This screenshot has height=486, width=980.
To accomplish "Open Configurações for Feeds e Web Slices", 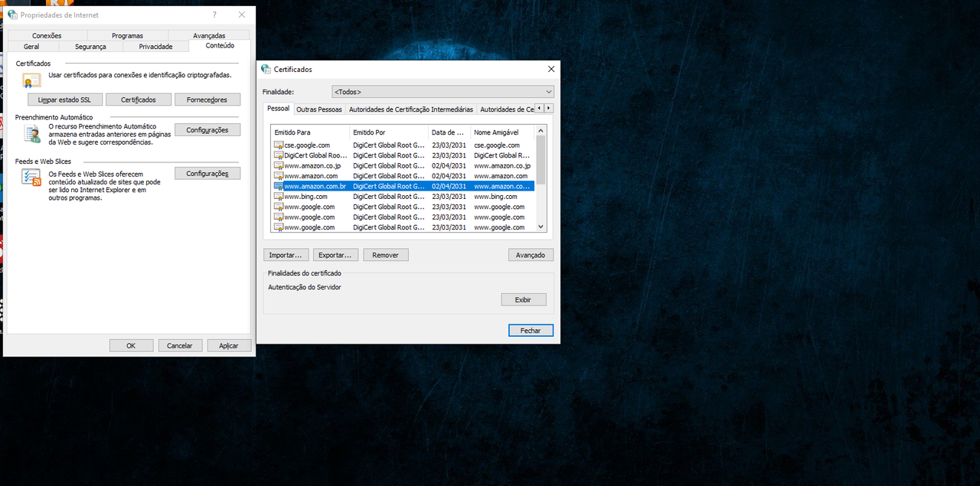I will pos(207,174).
